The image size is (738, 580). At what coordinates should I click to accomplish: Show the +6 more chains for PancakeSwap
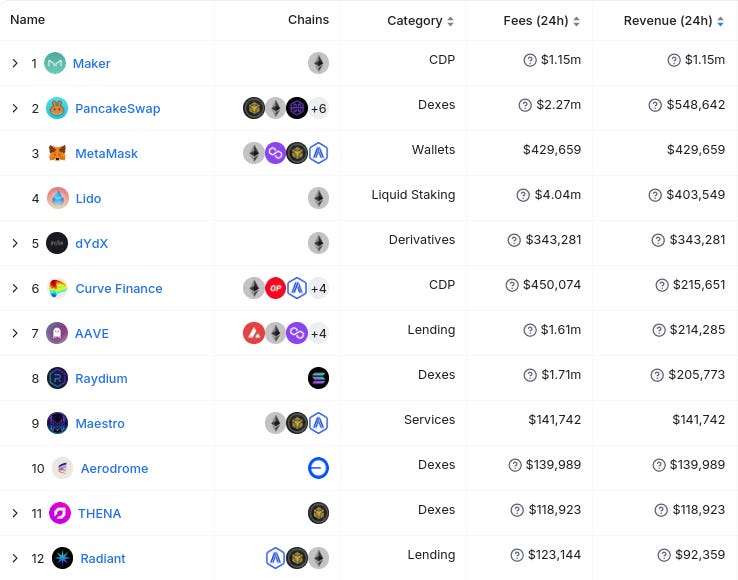319,108
